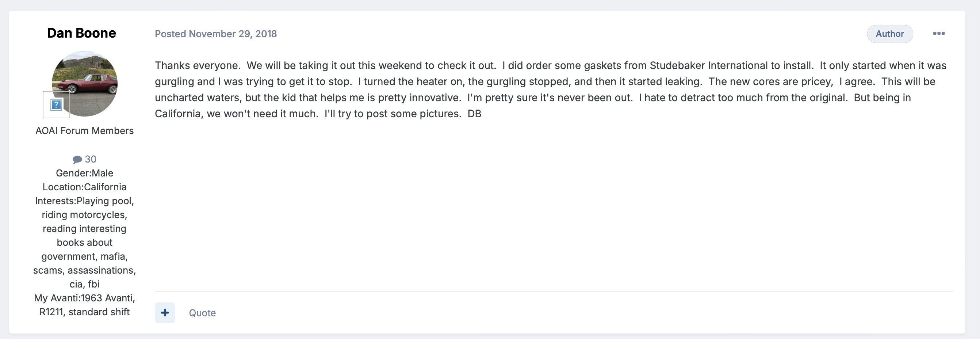This screenshot has width=980, height=339.
Task: Click the Author badge
Action: 889,34
